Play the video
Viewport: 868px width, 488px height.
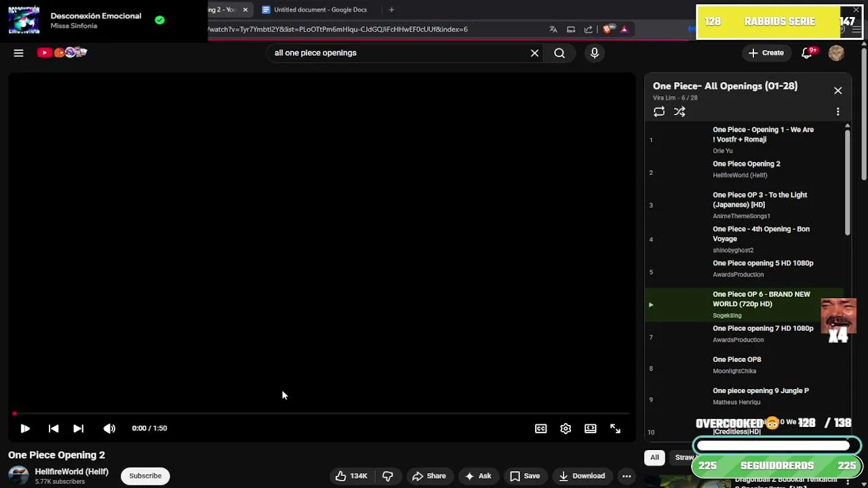25,428
